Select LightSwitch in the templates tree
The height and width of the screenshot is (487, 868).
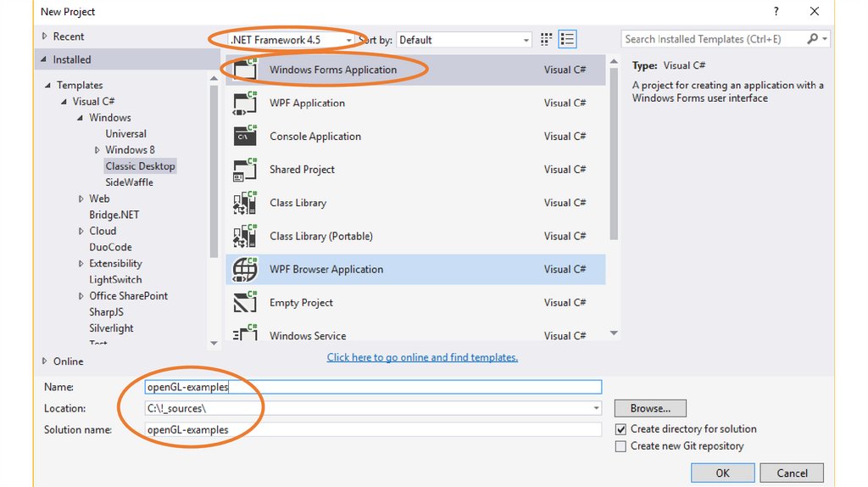click(115, 280)
